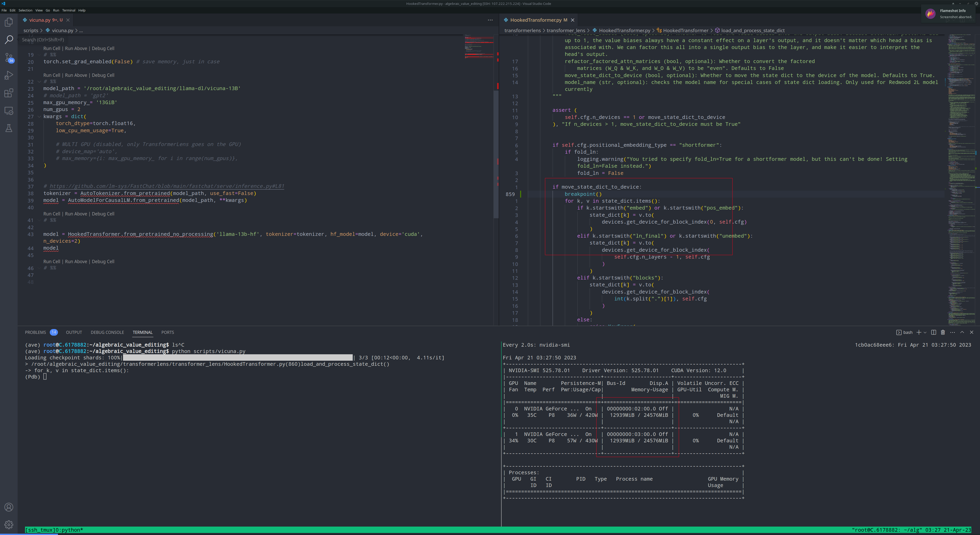This screenshot has height=535, width=980.
Task: Open the Manage gear icon
Action: (x=9, y=524)
